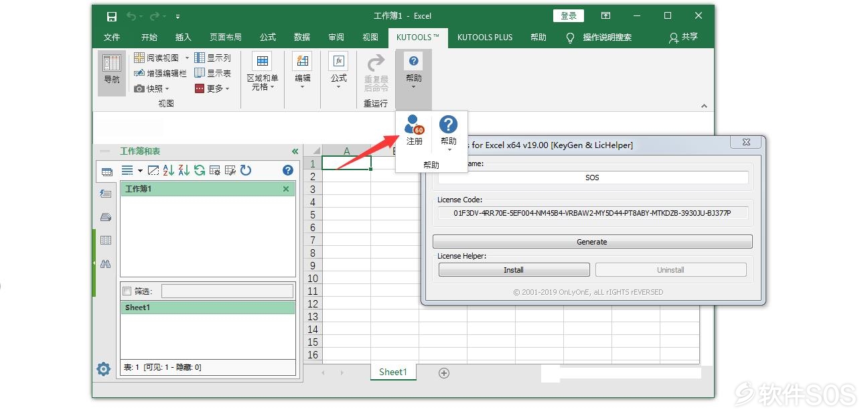Open the 公式 formula tools dropdown

pyautogui.click(x=339, y=72)
